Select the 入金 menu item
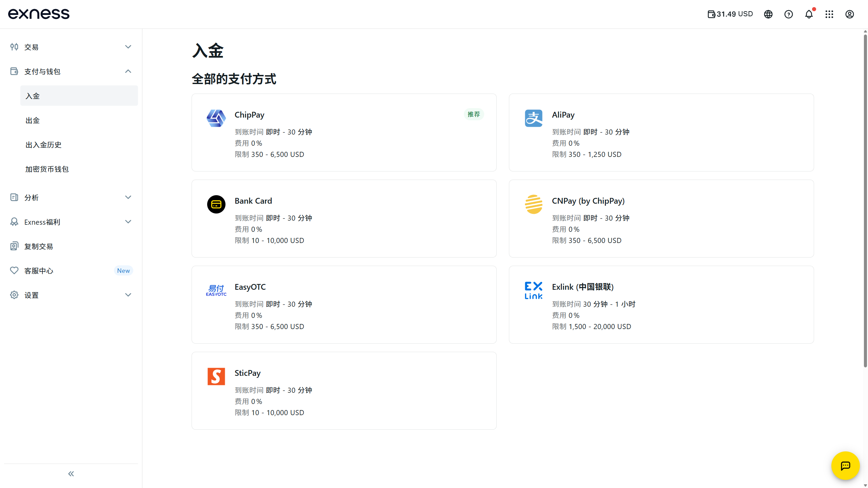This screenshot has width=868, height=488. click(x=79, y=96)
